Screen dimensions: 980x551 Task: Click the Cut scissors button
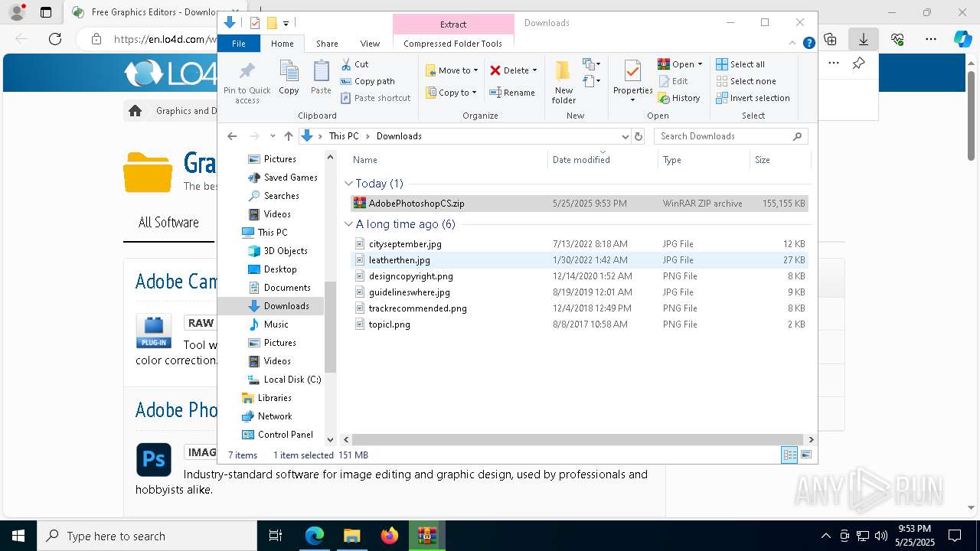tap(354, 64)
